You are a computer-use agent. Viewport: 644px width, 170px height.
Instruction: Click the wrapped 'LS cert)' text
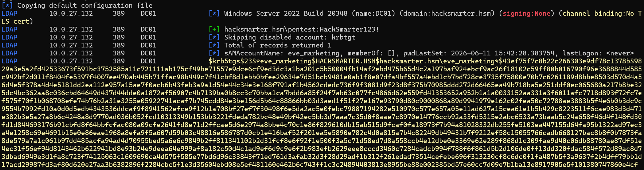(x=17, y=21)
